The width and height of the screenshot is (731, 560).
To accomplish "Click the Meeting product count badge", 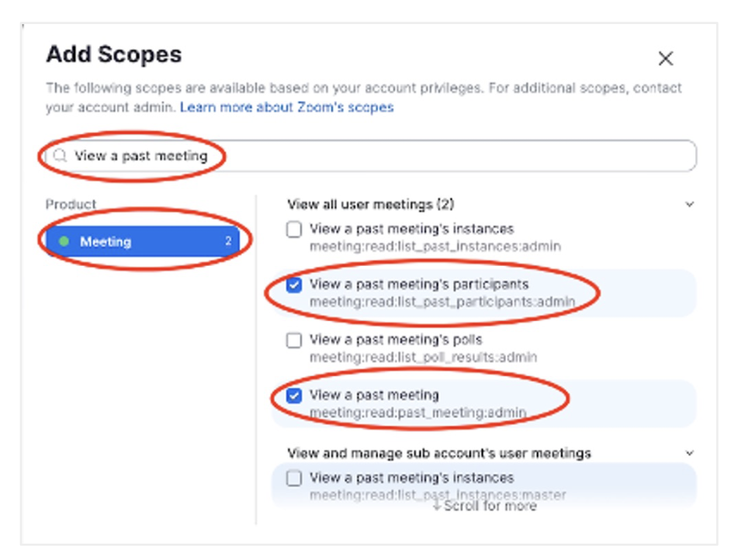I will [x=228, y=242].
